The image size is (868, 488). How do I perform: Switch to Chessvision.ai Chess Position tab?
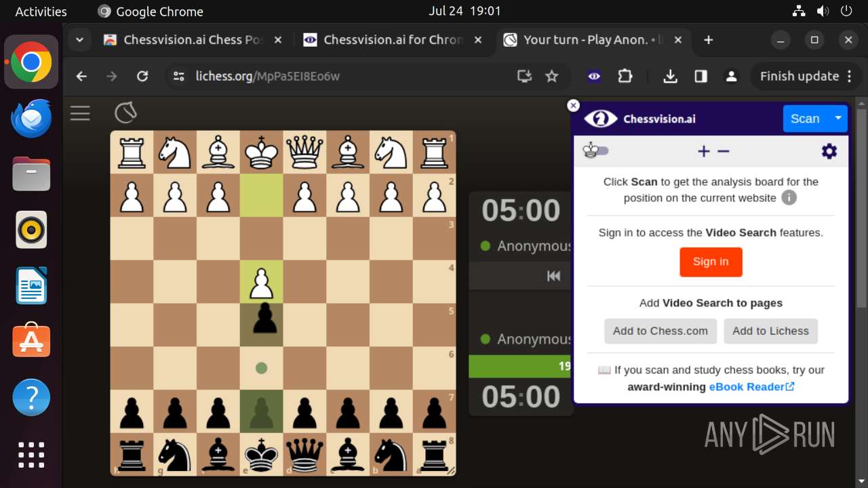pyautogui.click(x=193, y=40)
